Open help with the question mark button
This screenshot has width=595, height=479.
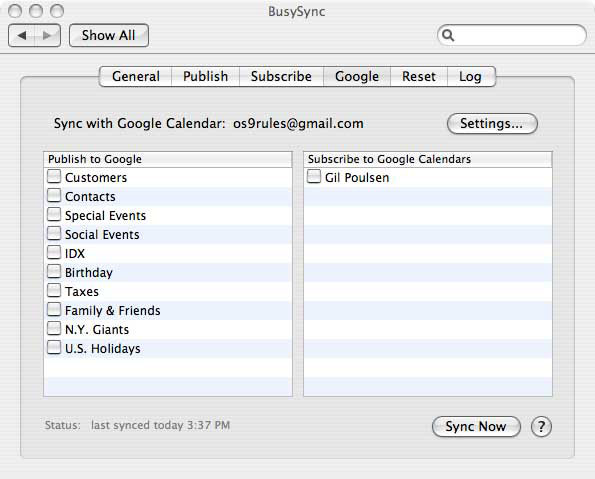[541, 427]
